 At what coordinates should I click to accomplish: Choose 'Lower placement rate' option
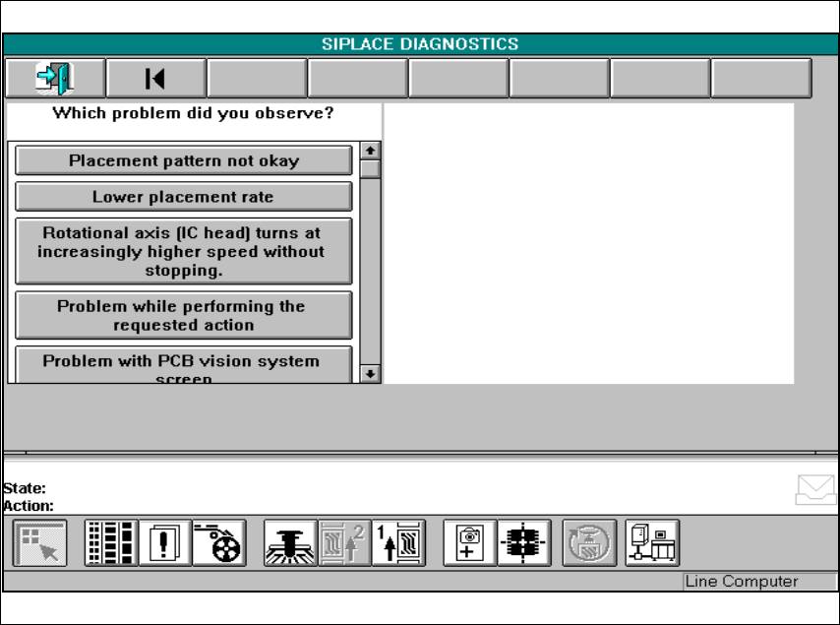click(x=184, y=197)
